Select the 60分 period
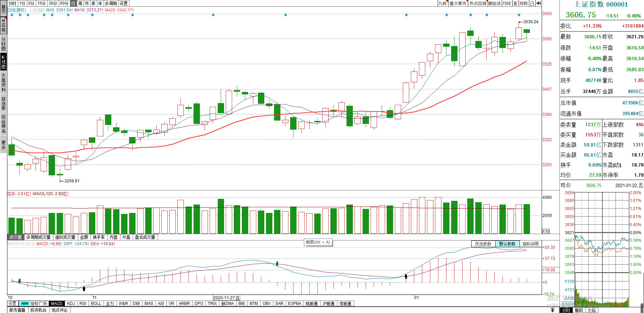 (x=64, y=3)
